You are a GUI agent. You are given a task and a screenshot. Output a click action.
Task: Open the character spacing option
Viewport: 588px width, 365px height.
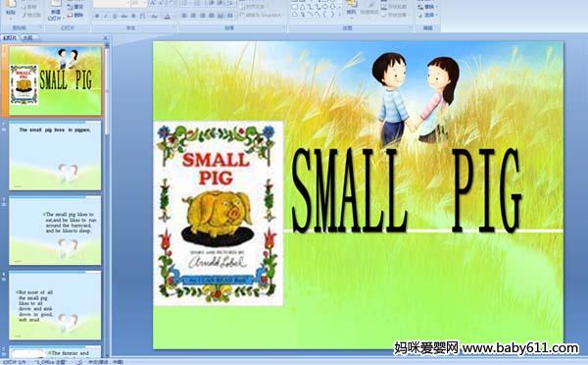[x=143, y=16]
